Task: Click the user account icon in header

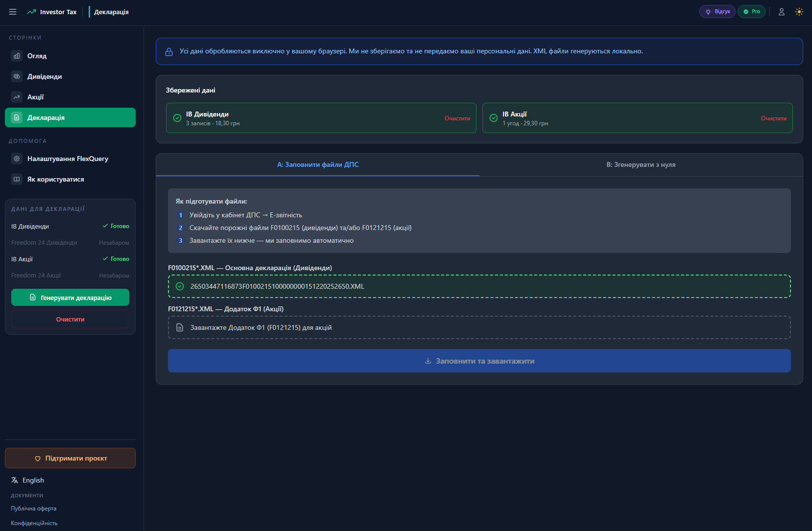Action: pos(782,11)
